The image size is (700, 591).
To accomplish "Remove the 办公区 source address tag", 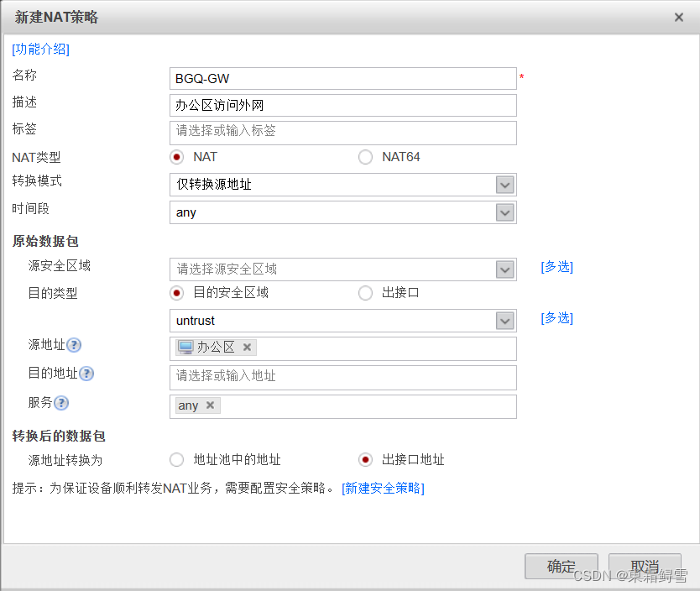I will [x=247, y=348].
